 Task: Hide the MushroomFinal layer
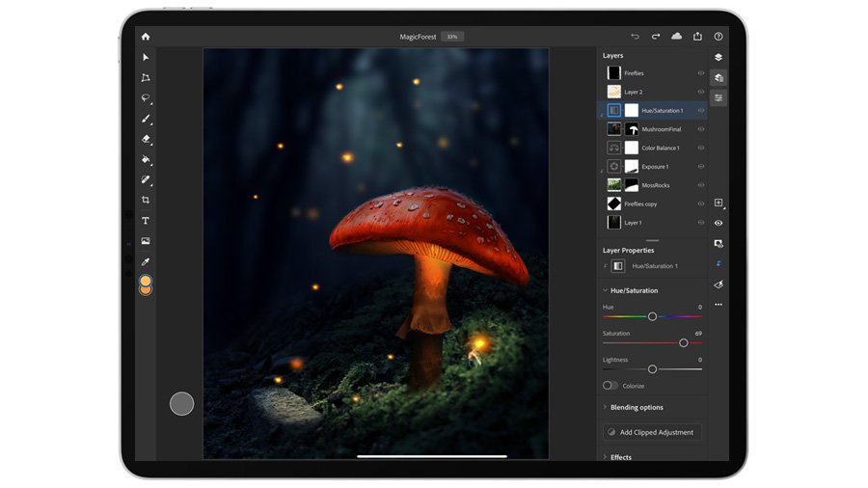coord(701,129)
